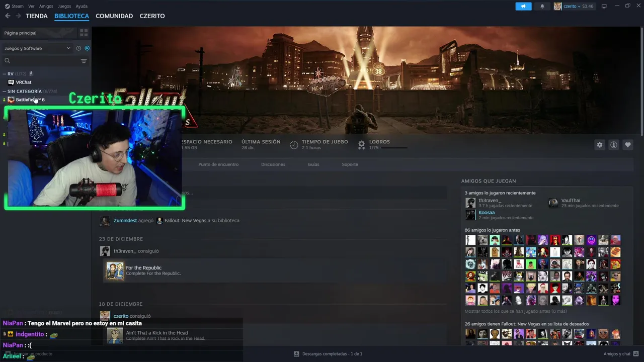Go to the TIENDA tab

click(37, 16)
